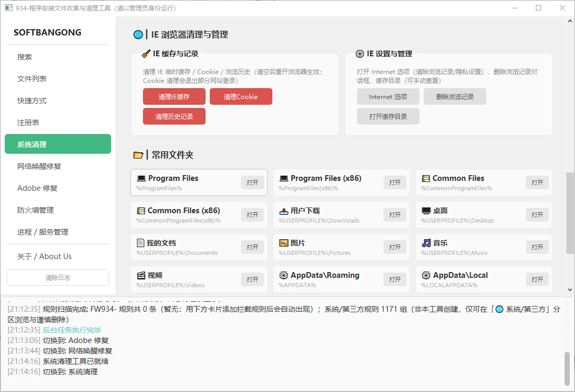Screen dimensions: 575x392
Task: Click the 清除日志 button
Action: point(58,278)
